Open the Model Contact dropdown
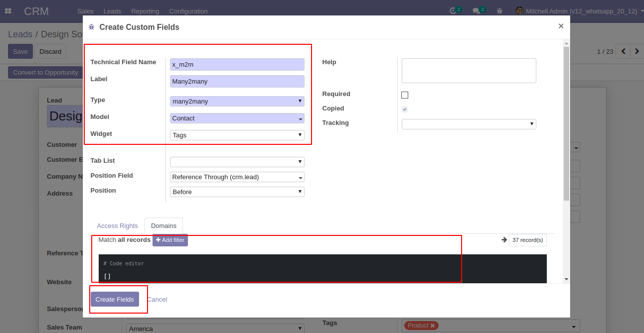Viewport: 644px width, 333px height. [x=237, y=118]
